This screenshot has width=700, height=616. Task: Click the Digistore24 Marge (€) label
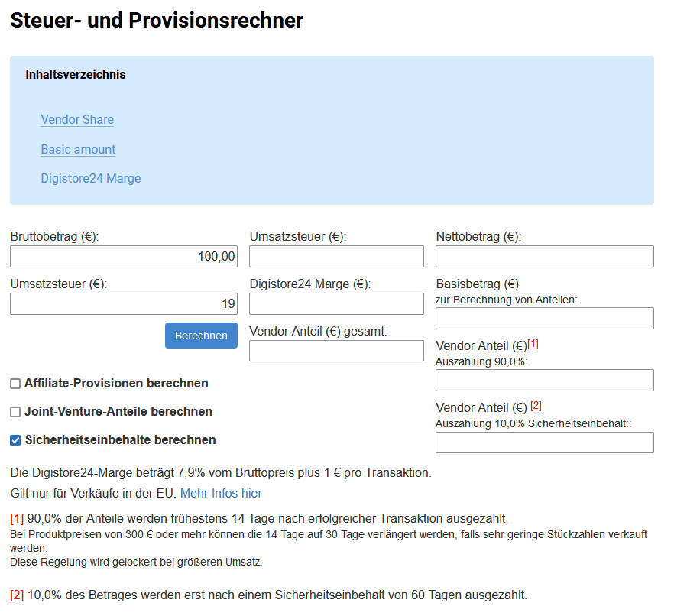(x=310, y=284)
